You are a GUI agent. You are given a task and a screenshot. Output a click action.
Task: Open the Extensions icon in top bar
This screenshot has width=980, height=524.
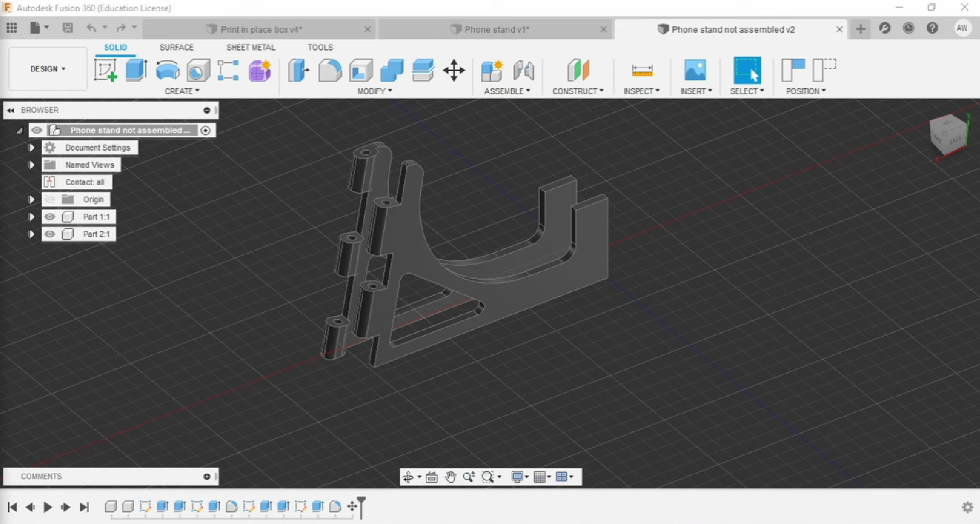(884, 28)
